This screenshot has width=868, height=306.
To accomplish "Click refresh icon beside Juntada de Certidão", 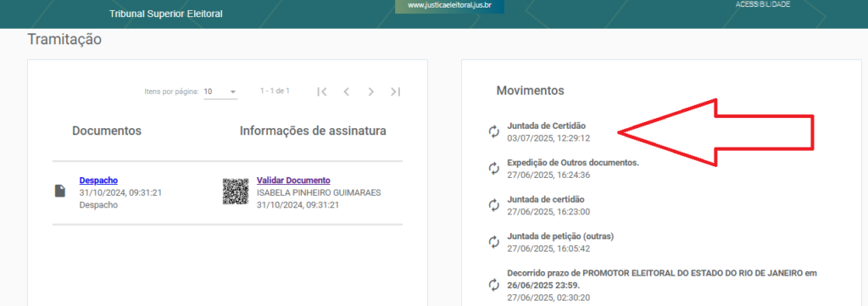I will (494, 131).
